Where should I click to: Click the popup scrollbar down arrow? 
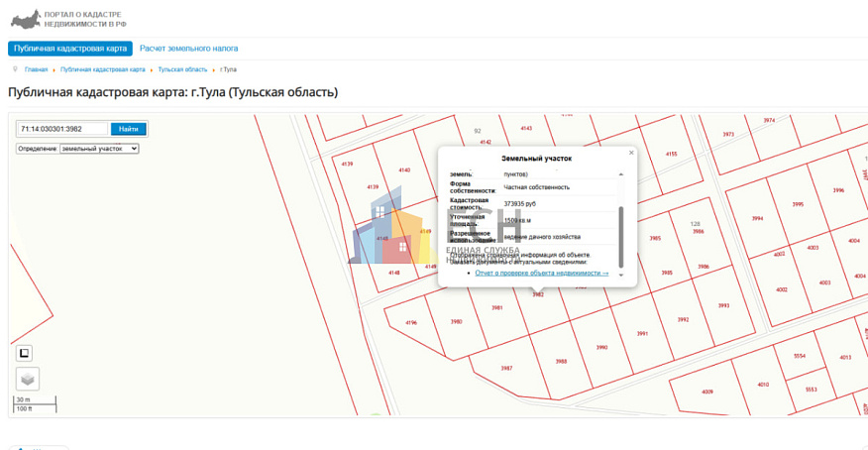(621, 276)
